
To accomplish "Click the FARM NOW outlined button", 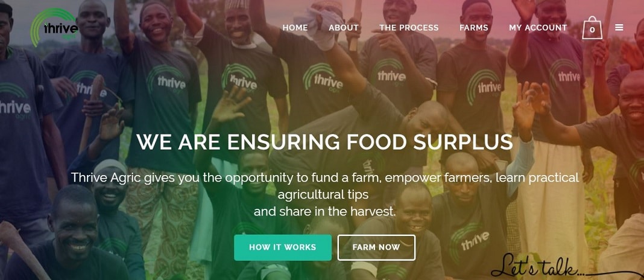I will (x=376, y=247).
